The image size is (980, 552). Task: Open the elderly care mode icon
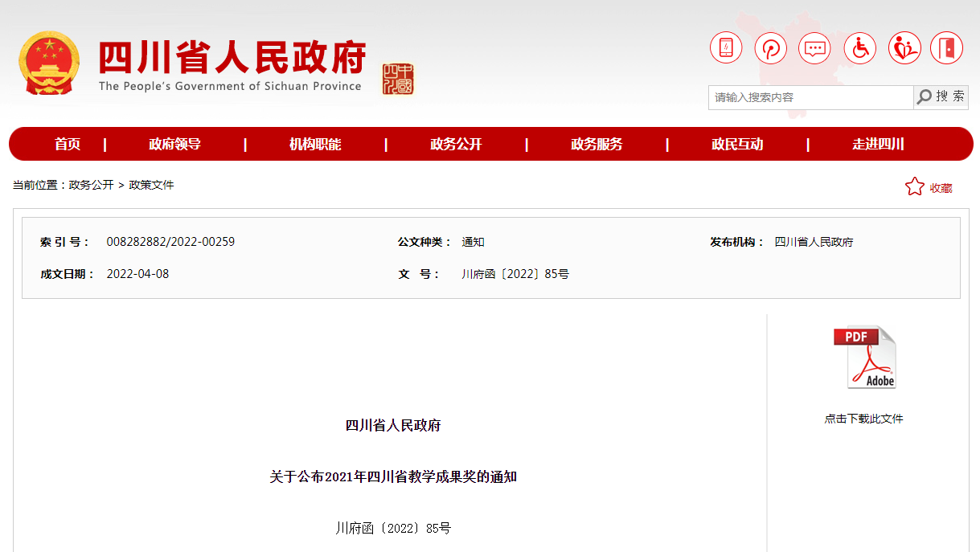pos(904,48)
